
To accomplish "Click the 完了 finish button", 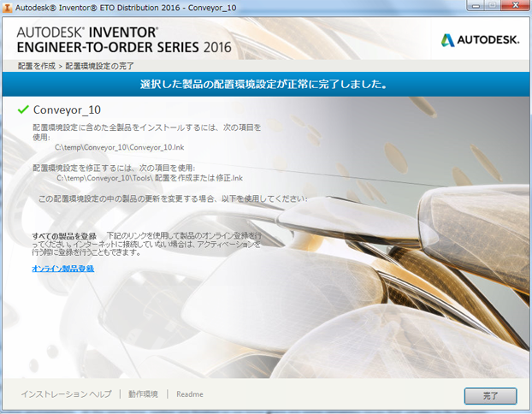I will pyautogui.click(x=490, y=396).
